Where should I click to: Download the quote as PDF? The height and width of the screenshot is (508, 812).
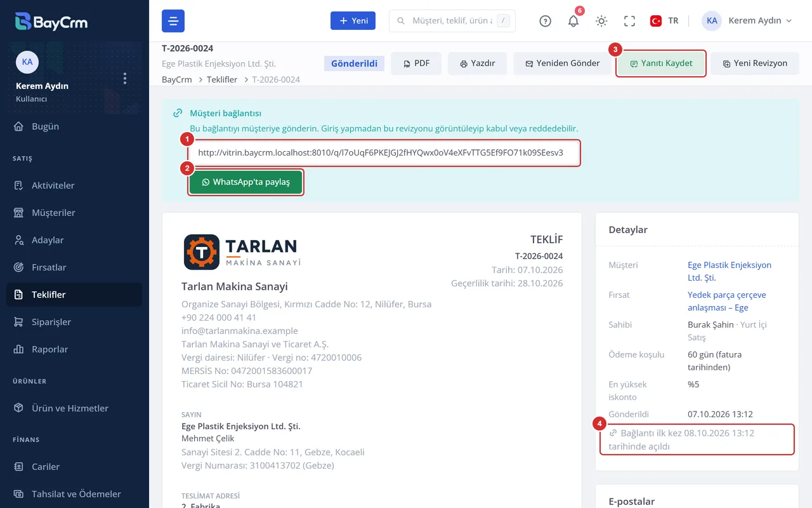pos(416,63)
